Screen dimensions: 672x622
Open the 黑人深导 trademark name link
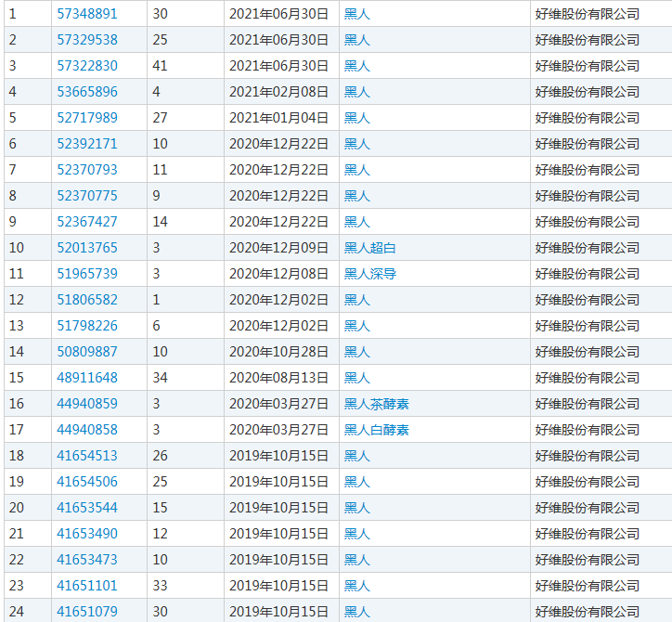(369, 274)
